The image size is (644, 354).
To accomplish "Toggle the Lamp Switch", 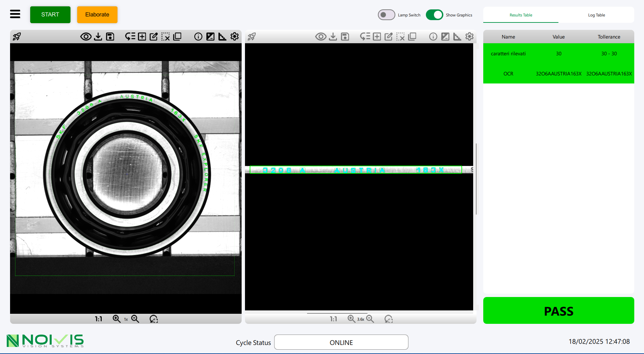I will coord(387,15).
